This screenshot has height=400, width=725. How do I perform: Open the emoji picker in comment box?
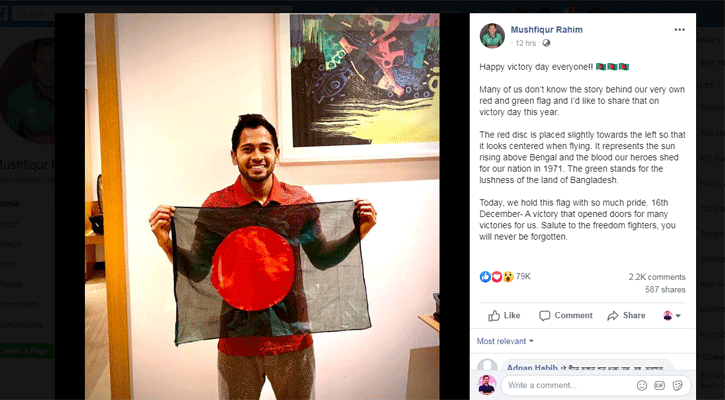click(x=642, y=385)
